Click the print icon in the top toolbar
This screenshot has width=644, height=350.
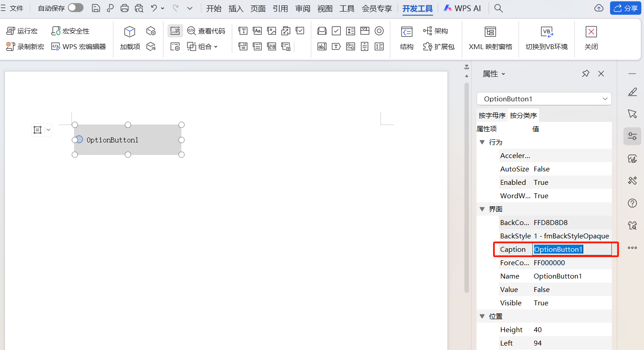125,8
